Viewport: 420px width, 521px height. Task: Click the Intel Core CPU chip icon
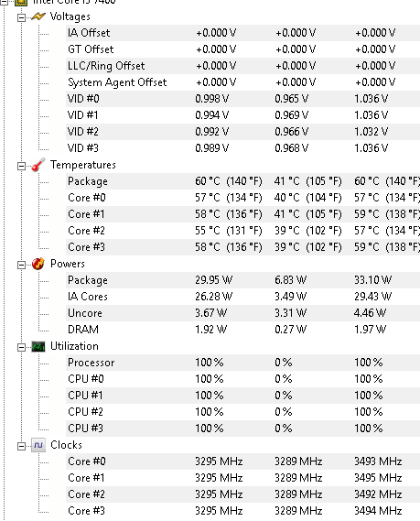[x=20, y=3]
